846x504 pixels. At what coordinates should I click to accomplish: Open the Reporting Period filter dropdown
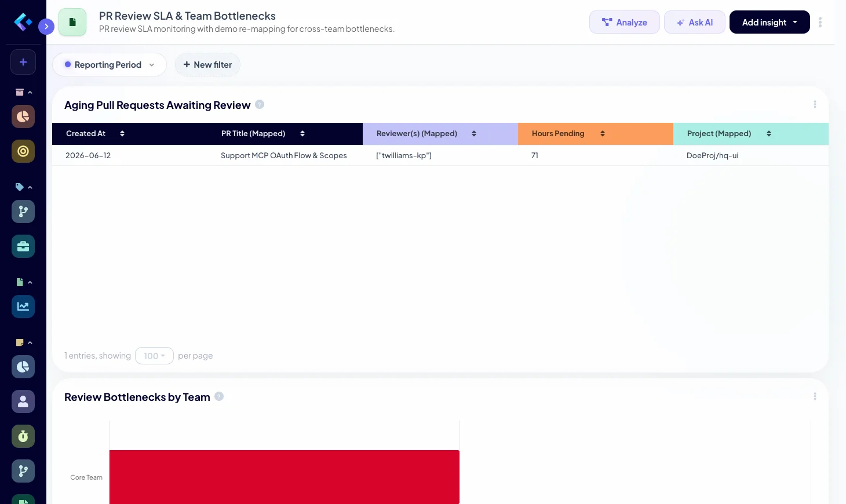tap(110, 65)
